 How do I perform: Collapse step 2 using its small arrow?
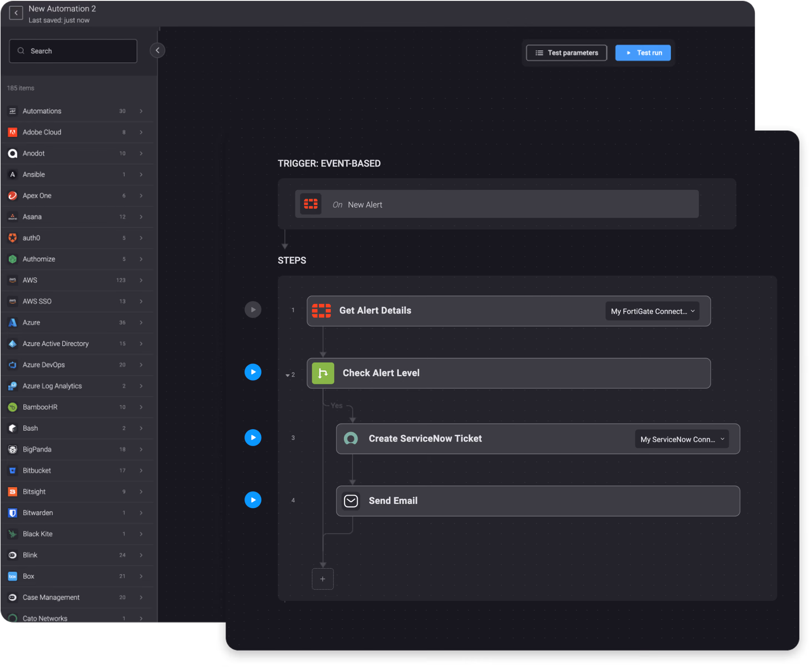pos(288,375)
